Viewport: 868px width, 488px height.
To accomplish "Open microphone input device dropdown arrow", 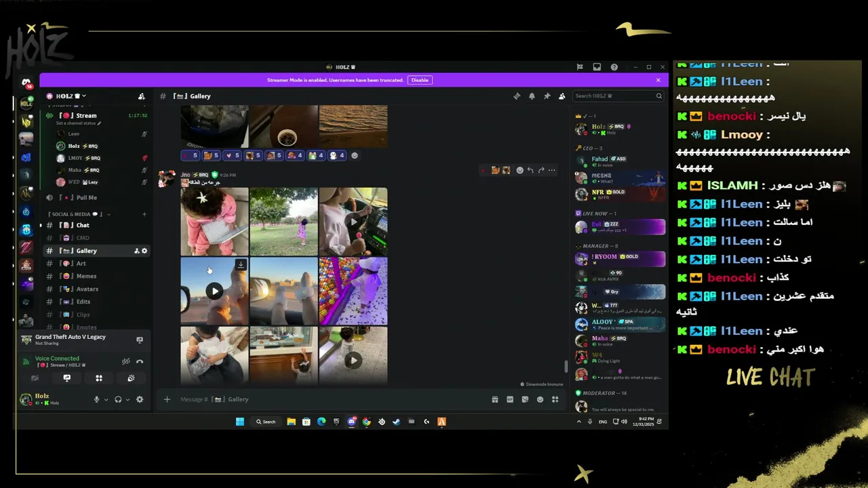I will [106, 399].
